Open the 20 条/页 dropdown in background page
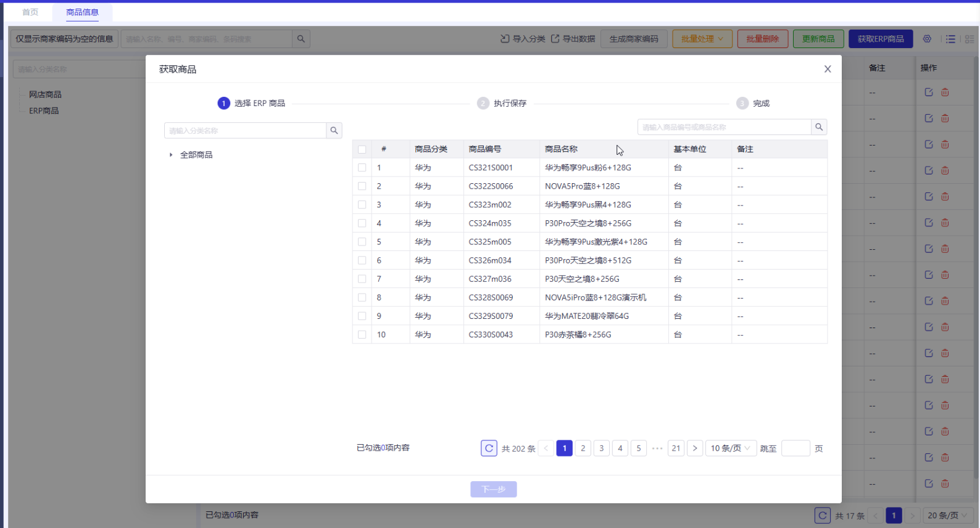Image resolution: width=980 pixels, height=528 pixels. tap(947, 515)
